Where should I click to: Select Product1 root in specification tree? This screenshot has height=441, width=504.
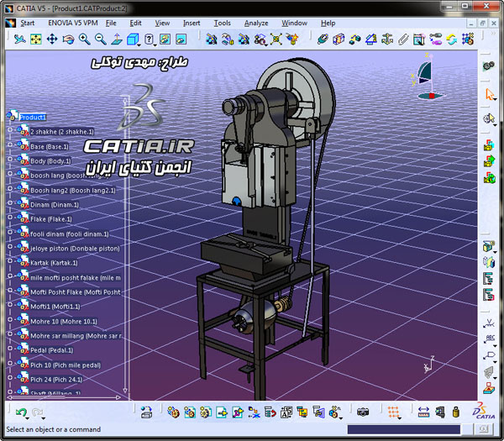click(x=32, y=117)
